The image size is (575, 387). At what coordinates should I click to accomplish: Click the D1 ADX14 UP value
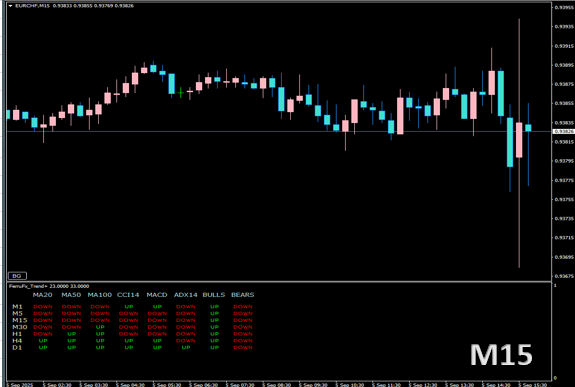[186, 347]
